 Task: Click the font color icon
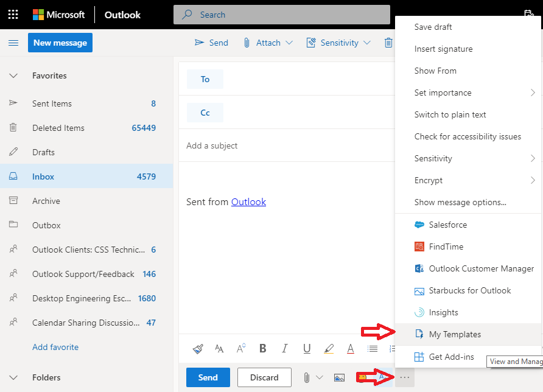351,348
